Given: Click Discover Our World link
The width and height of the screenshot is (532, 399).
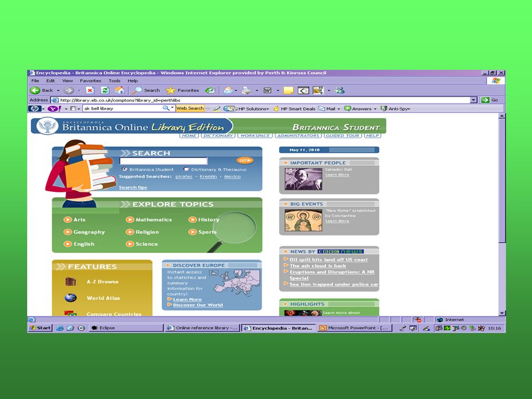Looking at the screenshot, I should point(198,305).
